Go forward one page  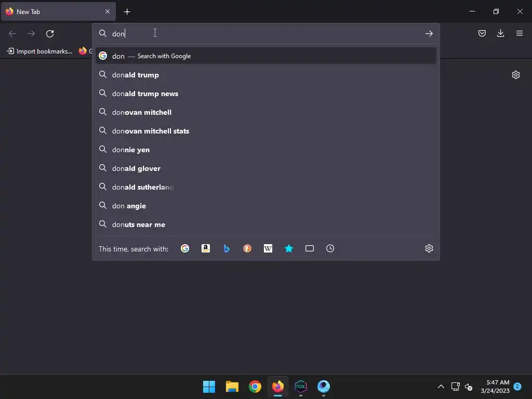(x=31, y=34)
